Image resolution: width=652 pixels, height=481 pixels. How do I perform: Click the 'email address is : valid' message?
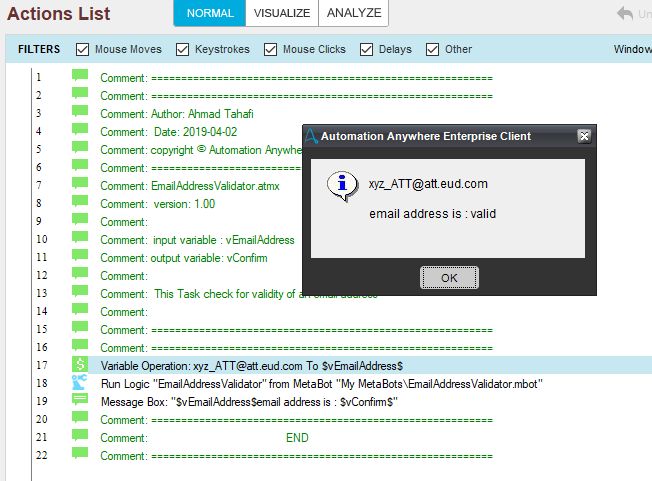tap(432, 214)
